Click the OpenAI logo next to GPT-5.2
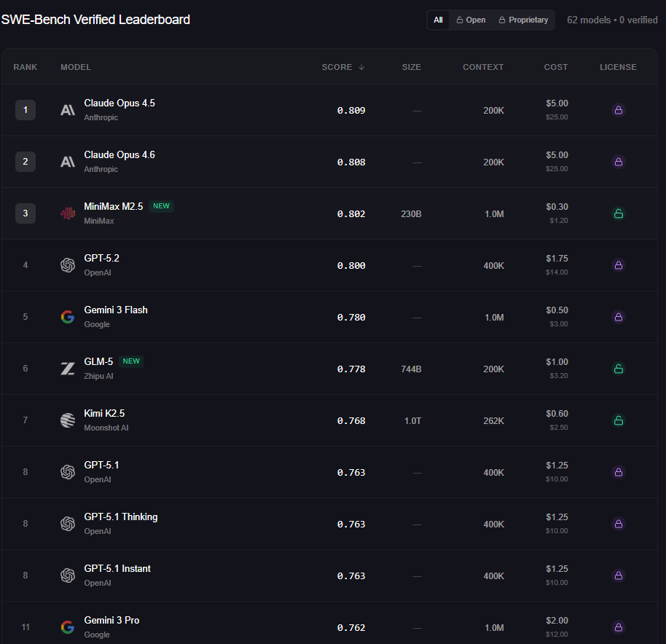Screen dimensions: 666x644 67,265
